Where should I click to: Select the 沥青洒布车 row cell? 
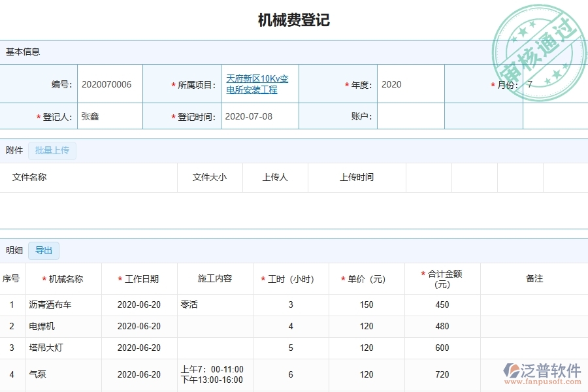click(51, 304)
